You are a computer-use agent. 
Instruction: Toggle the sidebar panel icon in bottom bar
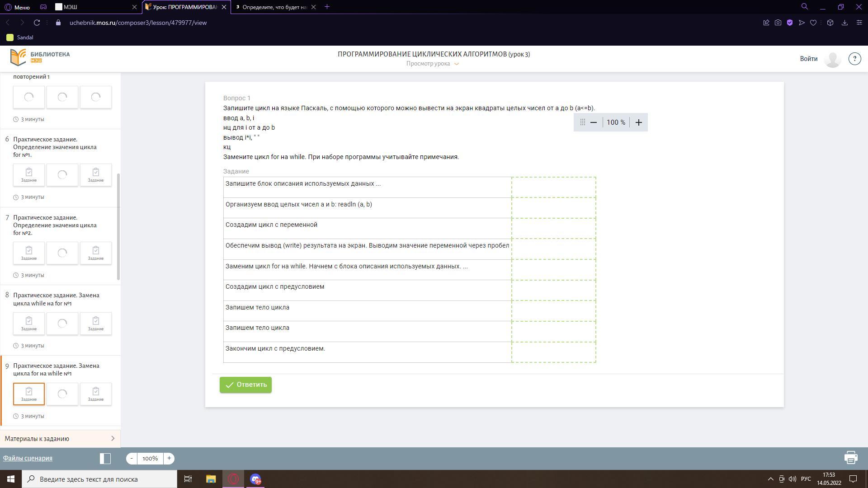[x=105, y=458]
